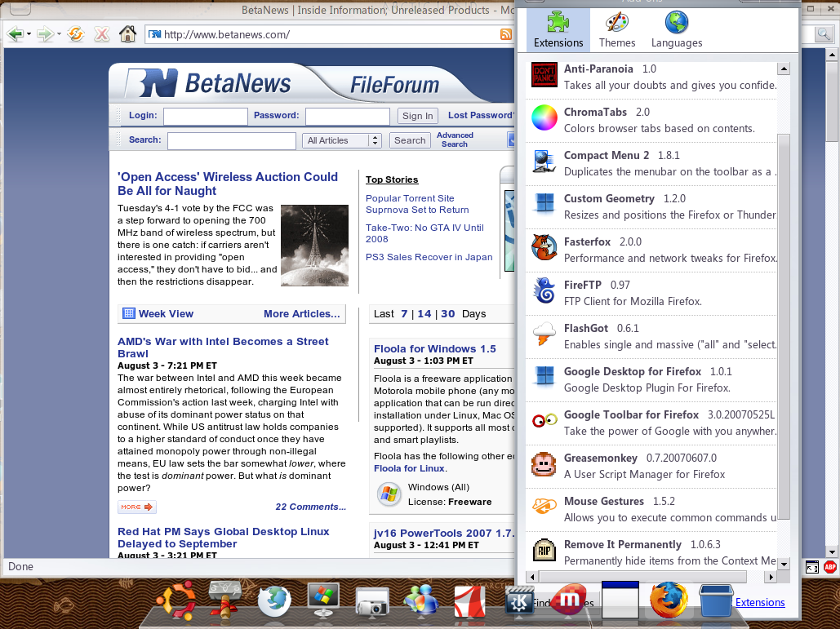Show last 7 days of files
The image size is (840, 629).
pos(404,314)
